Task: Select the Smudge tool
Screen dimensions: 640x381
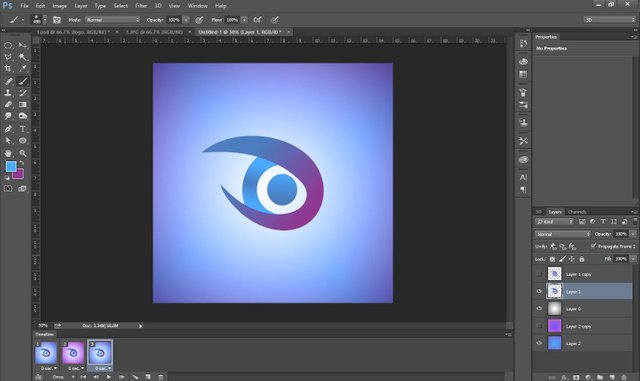Action: click(8, 116)
